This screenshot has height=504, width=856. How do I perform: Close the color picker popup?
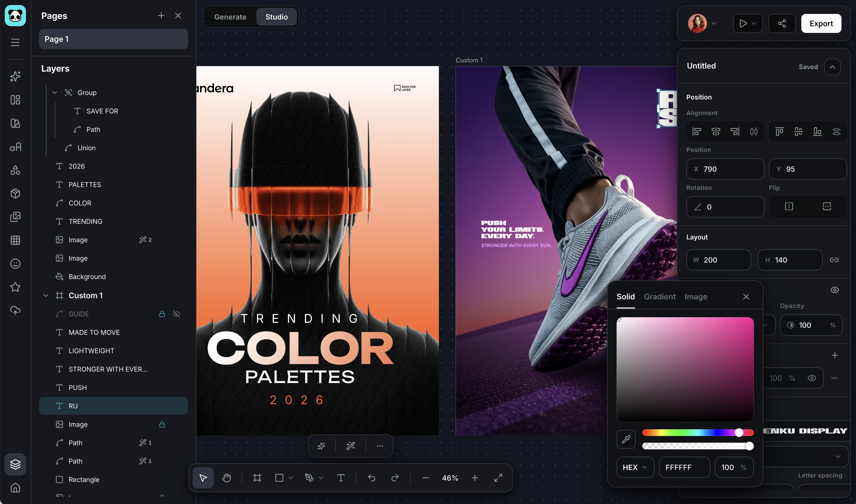coord(746,297)
